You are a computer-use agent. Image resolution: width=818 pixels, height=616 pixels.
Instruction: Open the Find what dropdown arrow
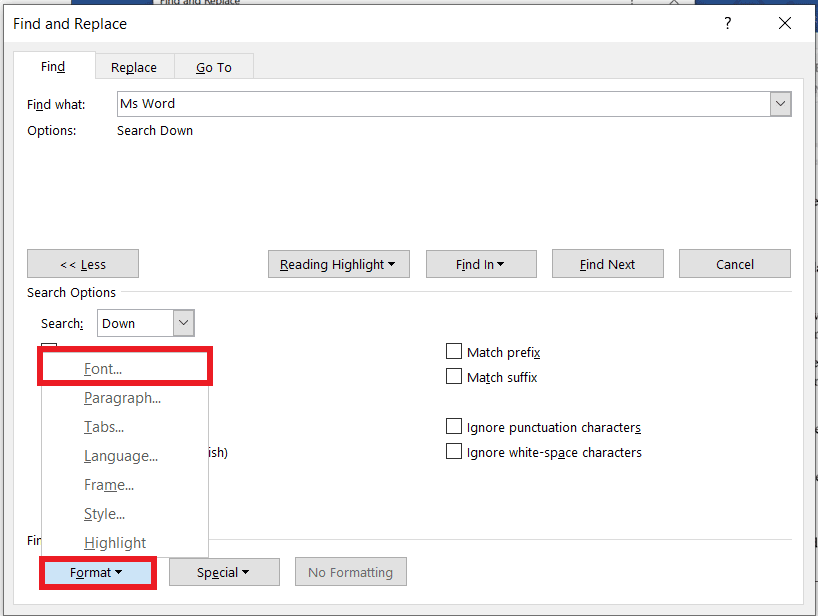point(780,103)
